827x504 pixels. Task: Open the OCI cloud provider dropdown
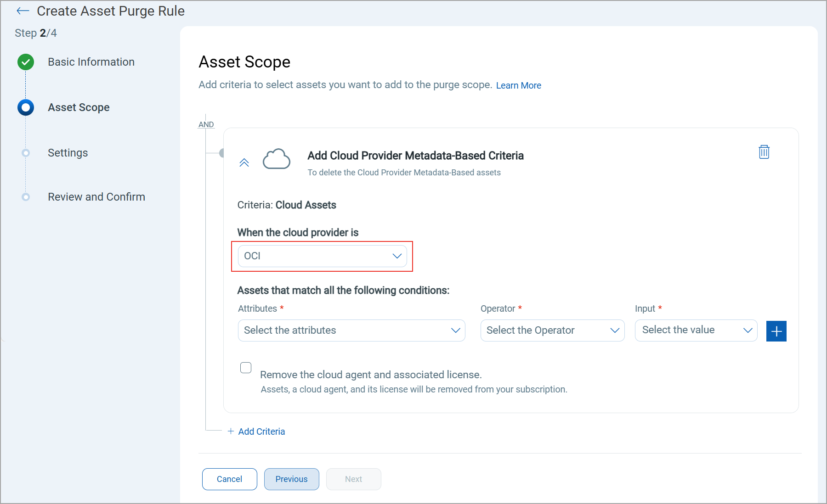click(322, 256)
